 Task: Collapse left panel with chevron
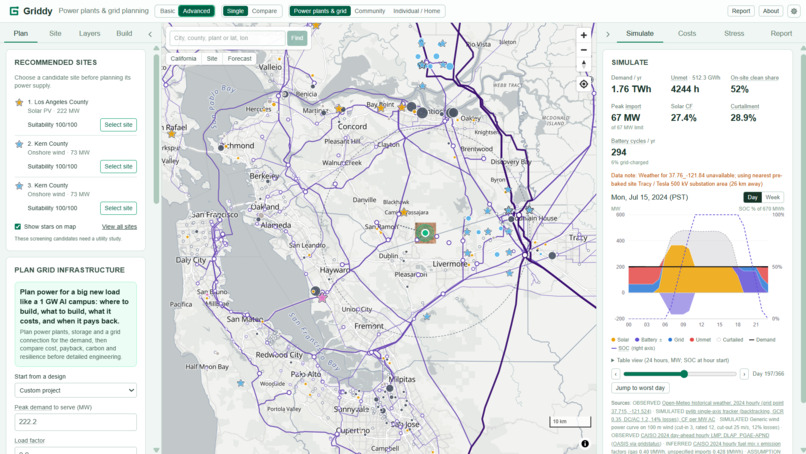point(150,34)
